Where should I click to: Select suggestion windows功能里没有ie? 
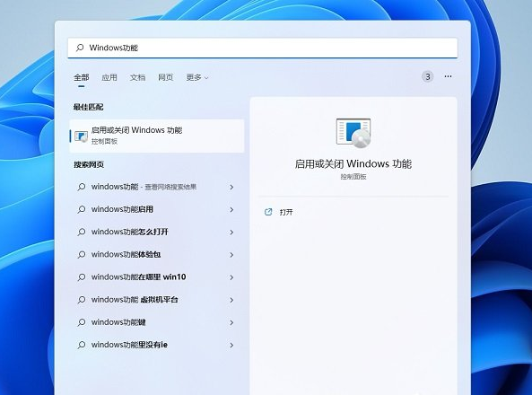pos(157,345)
